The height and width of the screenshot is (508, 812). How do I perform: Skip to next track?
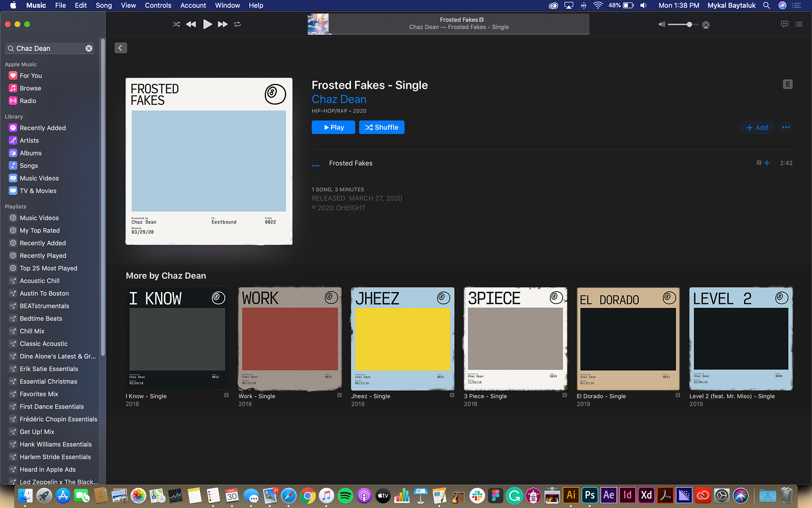click(x=222, y=24)
